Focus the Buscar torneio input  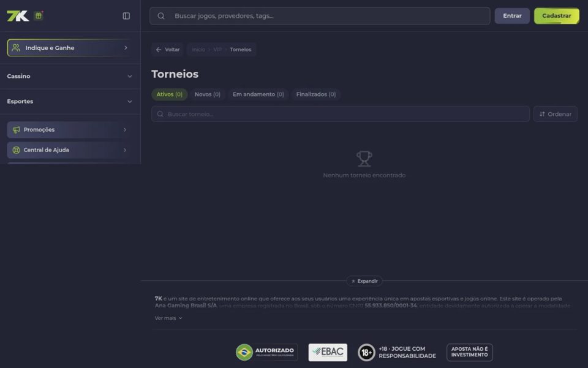click(x=341, y=114)
